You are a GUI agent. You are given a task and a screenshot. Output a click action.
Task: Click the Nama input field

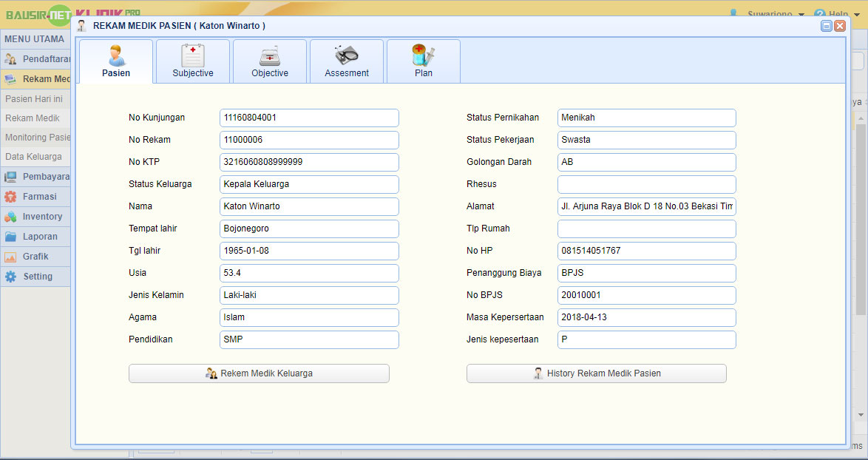pyautogui.click(x=309, y=206)
